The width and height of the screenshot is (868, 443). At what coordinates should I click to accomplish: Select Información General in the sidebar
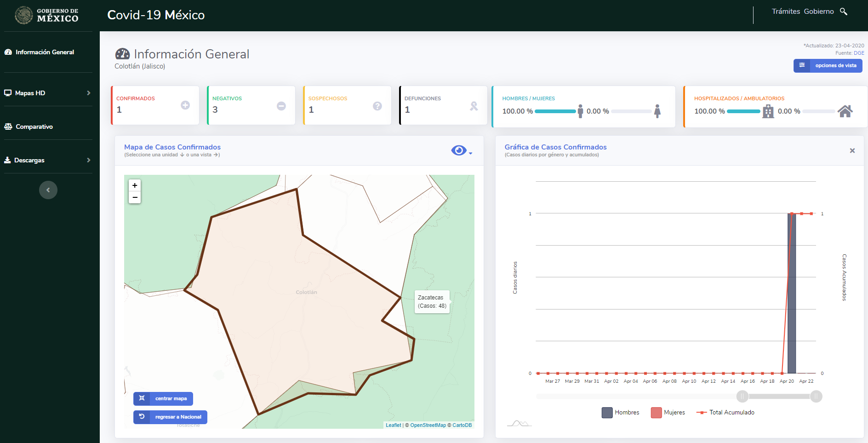point(39,52)
